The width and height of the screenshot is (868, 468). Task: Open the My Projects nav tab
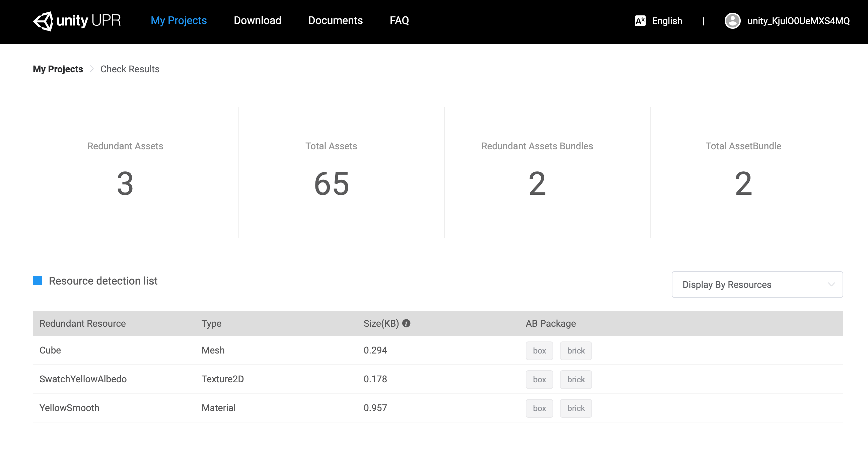(x=178, y=20)
